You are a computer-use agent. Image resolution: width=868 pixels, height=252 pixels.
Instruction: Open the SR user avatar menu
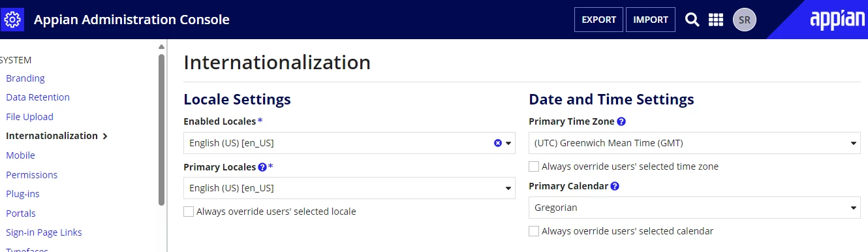point(745,20)
